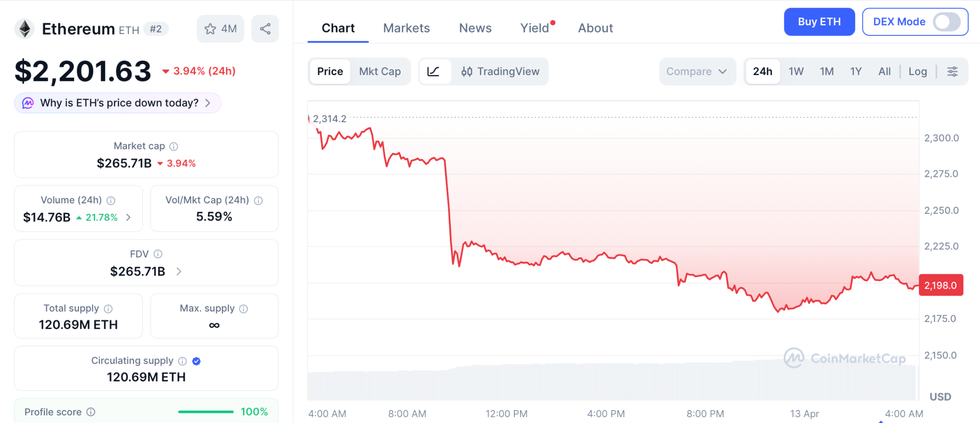
Task: Open the Compare dropdown
Action: tap(697, 72)
